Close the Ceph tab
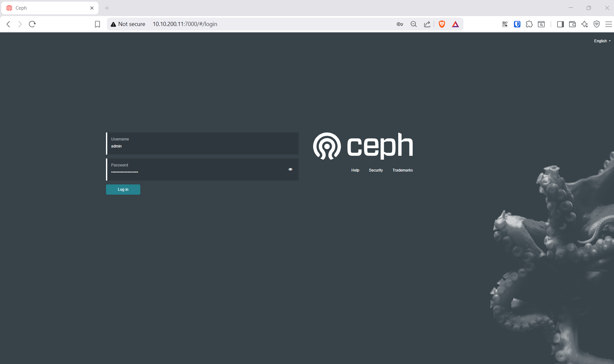 pos(92,8)
